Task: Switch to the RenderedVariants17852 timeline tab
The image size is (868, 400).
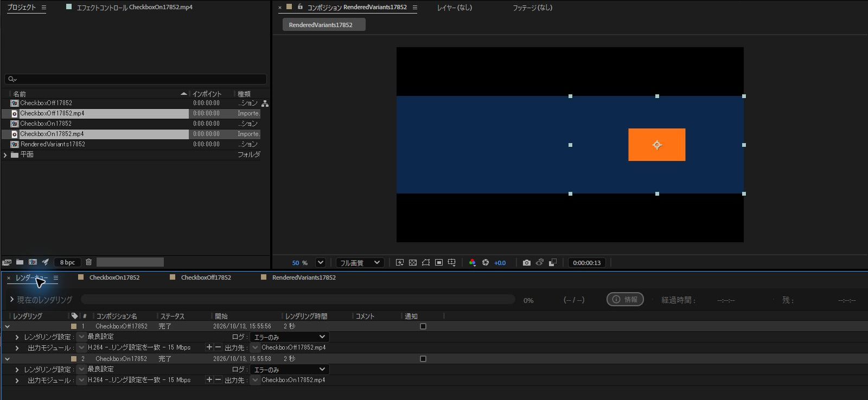Action: pyautogui.click(x=304, y=278)
